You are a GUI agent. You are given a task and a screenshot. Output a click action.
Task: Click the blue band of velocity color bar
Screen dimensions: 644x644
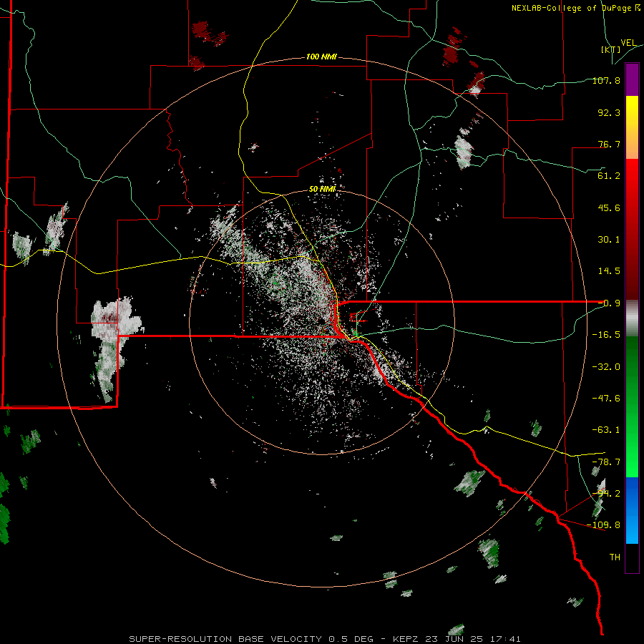pyautogui.click(x=632, y=510)
